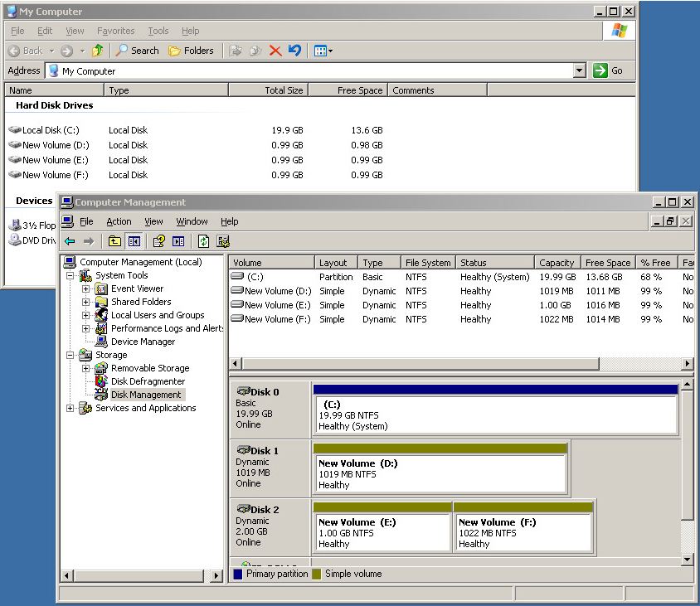Select New Volume (E:) row in volume list

click(462, 305)
